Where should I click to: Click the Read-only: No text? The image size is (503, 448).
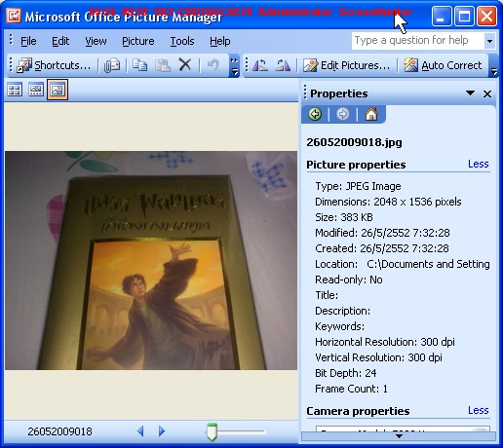pos(349,280)
